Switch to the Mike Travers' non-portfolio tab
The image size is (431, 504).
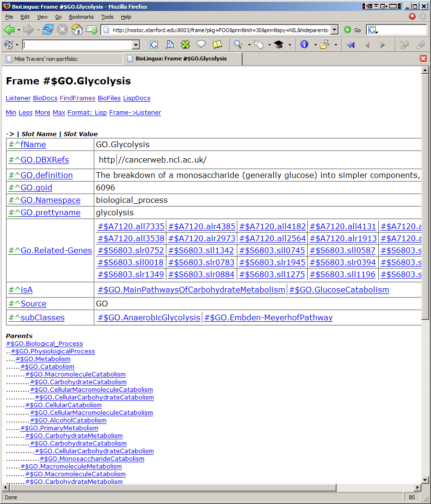[x=63, y=59]
